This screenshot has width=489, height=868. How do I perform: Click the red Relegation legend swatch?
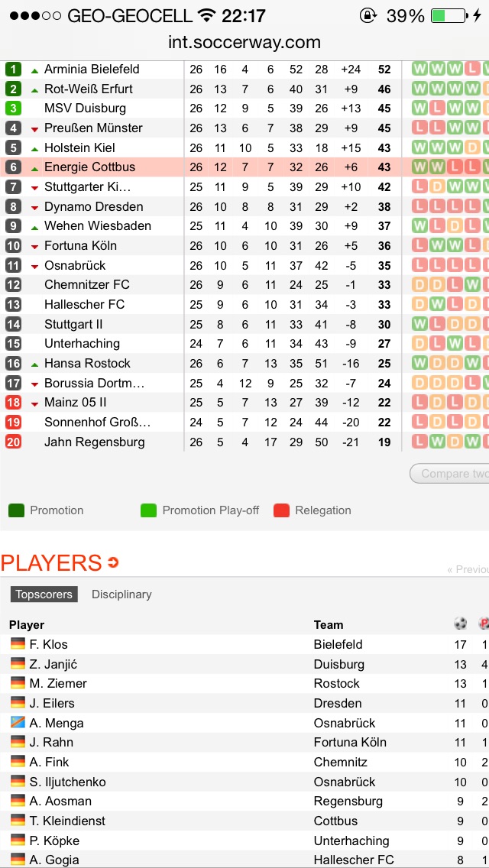coord(281,510)
